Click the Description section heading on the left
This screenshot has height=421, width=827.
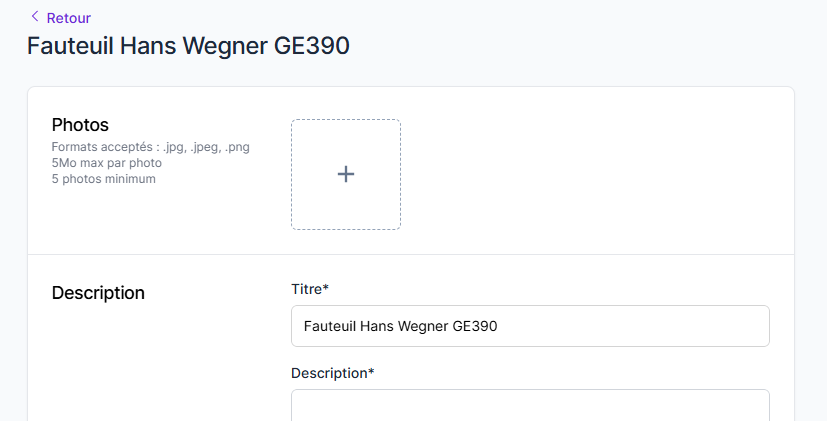tap(98, 293)
